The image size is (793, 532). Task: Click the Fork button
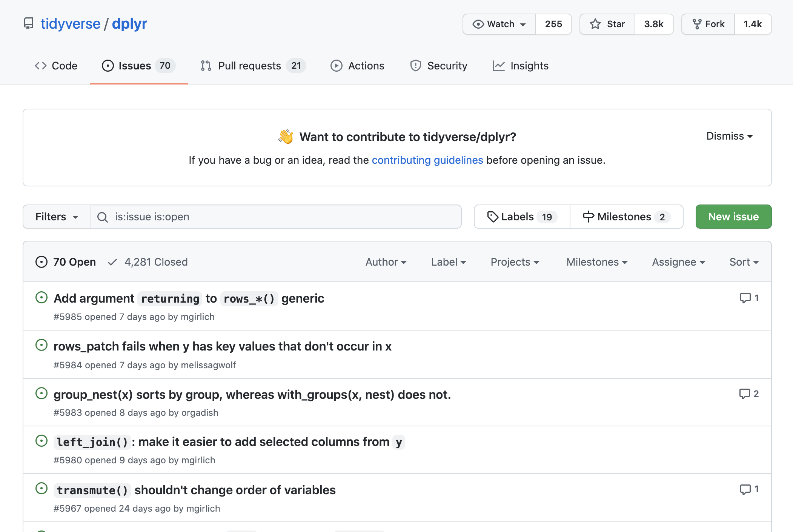pyautogui.click(x=708, y=24)
